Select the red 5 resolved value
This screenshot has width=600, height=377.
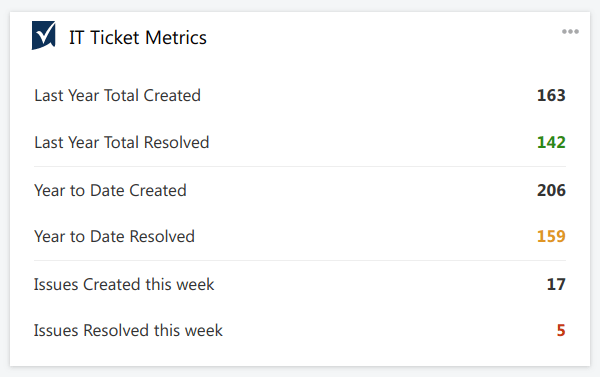[561, 330]
